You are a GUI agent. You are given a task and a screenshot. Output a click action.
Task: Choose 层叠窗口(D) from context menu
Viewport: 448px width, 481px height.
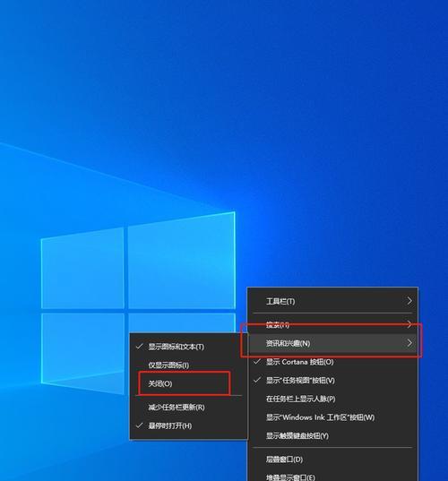332,460
